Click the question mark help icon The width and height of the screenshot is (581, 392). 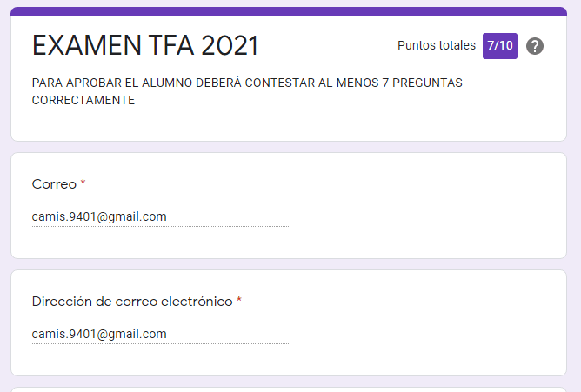coord(535,46)
